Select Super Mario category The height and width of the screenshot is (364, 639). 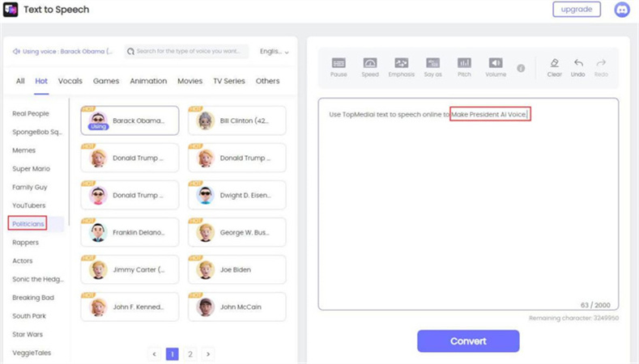(x=31, y=168)
